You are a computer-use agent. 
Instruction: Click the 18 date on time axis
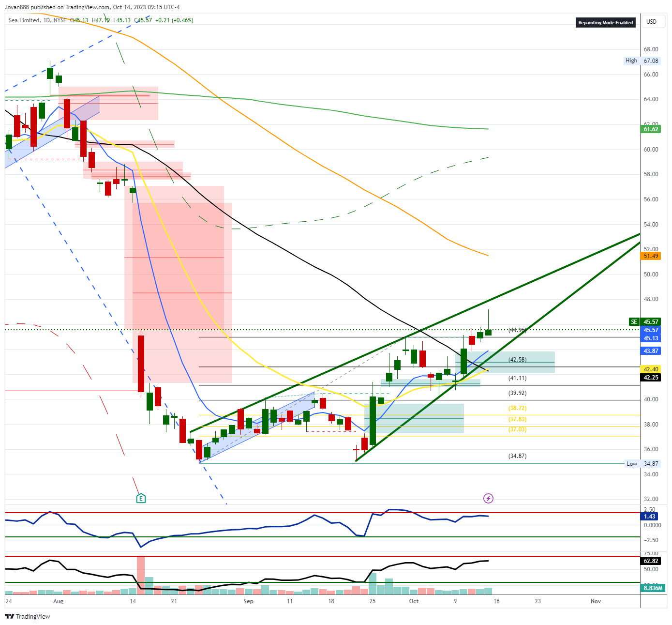(331, 601)
